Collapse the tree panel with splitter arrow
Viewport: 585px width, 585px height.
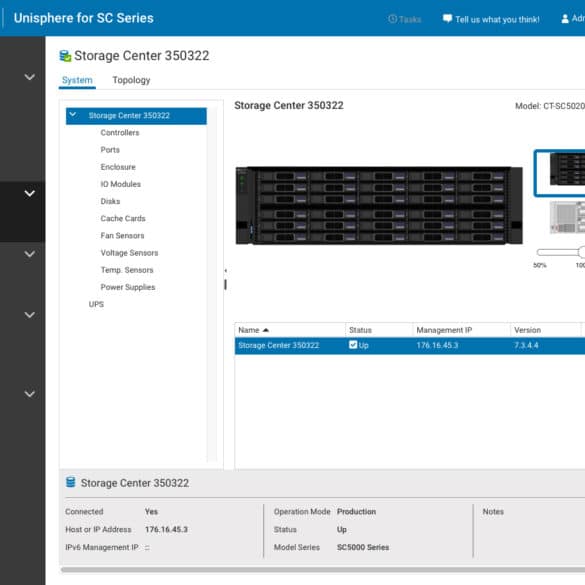tap(225, 270)
